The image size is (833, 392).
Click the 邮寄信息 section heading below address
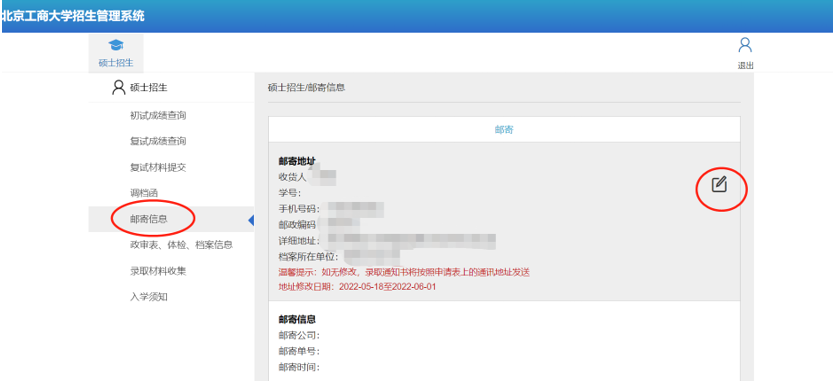point(297,320)
